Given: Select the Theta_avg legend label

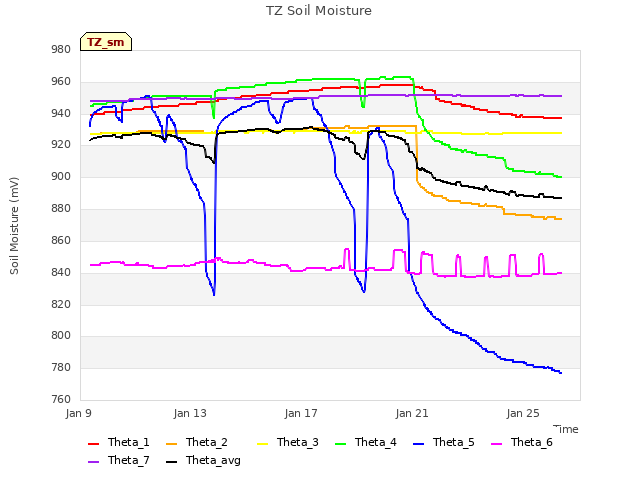Looking at the screenshot, I should click(x=213, y=460).
